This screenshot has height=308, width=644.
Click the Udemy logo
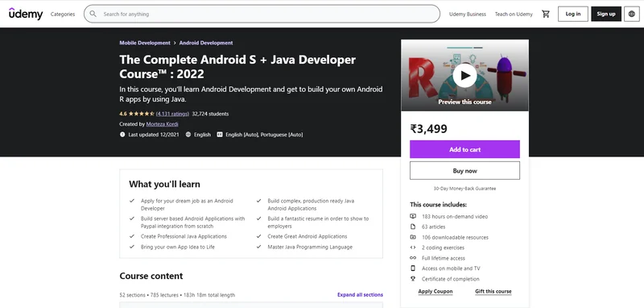click(x=26, y=14)
